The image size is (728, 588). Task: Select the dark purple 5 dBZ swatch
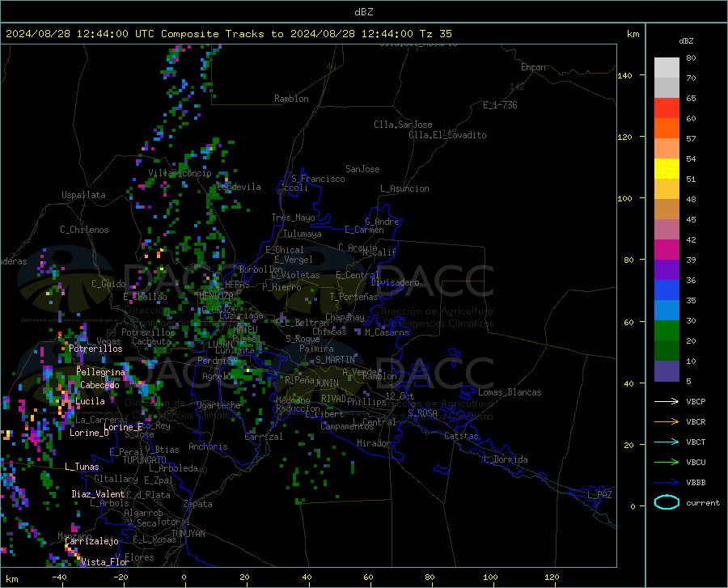(x=667, y=371)
